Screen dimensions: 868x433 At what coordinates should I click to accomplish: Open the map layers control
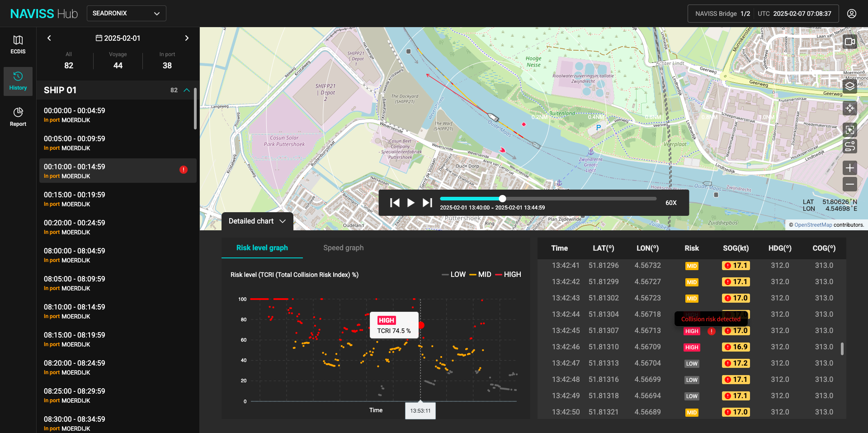pyautogui.click(x=849, y=86)
